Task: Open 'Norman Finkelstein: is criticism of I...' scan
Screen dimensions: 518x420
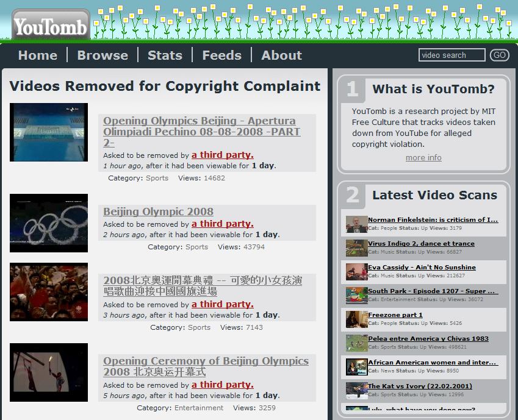Action: tap(433, 219)
